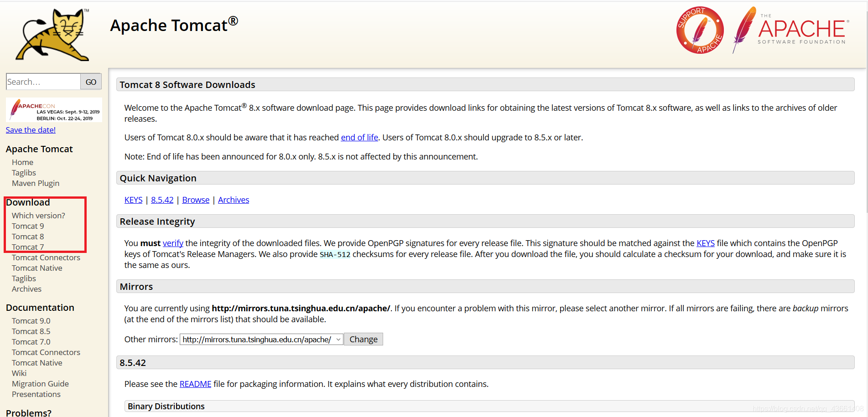Open the Save the date! link

(x=31, y=130)
